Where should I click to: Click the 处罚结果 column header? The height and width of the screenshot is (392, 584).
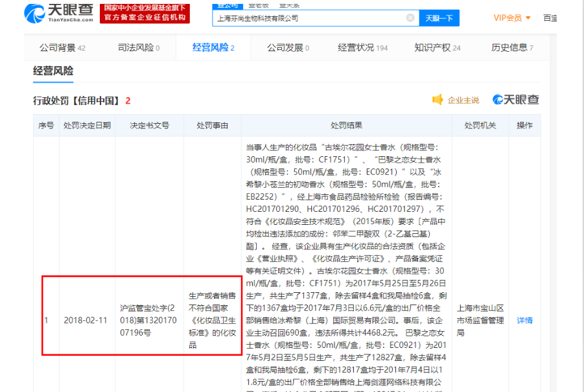pyautogui.click(x=346, y=126)
